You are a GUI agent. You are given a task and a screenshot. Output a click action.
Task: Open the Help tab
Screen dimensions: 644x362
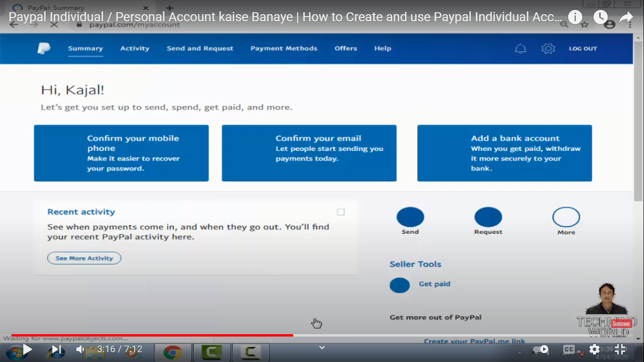click(382, 49)
